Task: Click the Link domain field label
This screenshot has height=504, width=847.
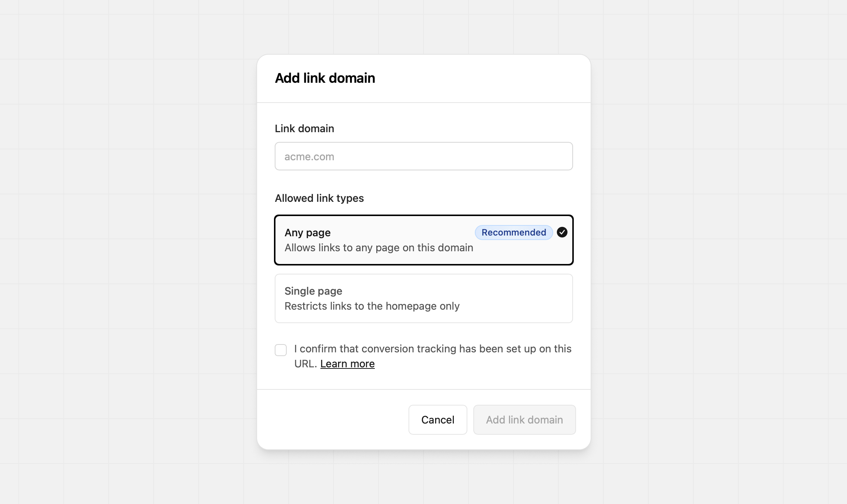Action: pyautogui.click(x=304, y=128)
